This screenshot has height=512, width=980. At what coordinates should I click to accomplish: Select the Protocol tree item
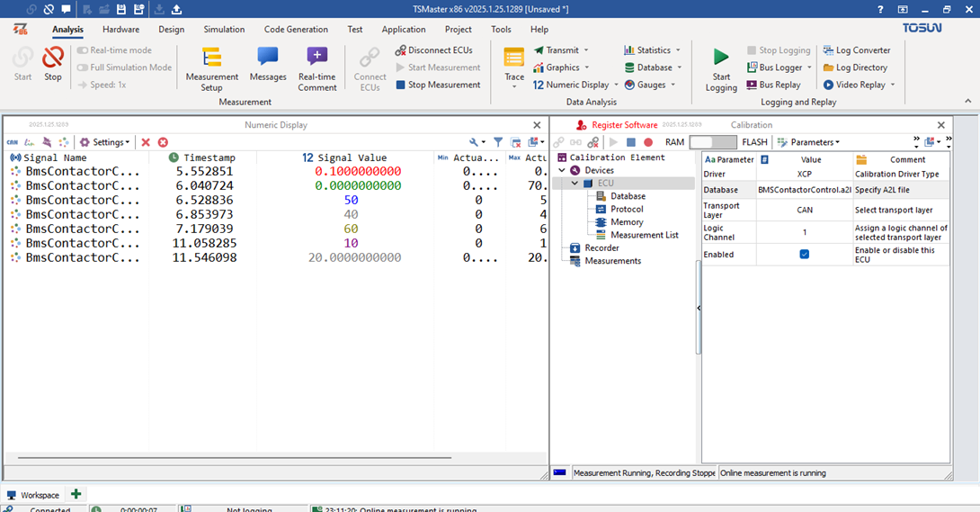[x=627, y=209]
